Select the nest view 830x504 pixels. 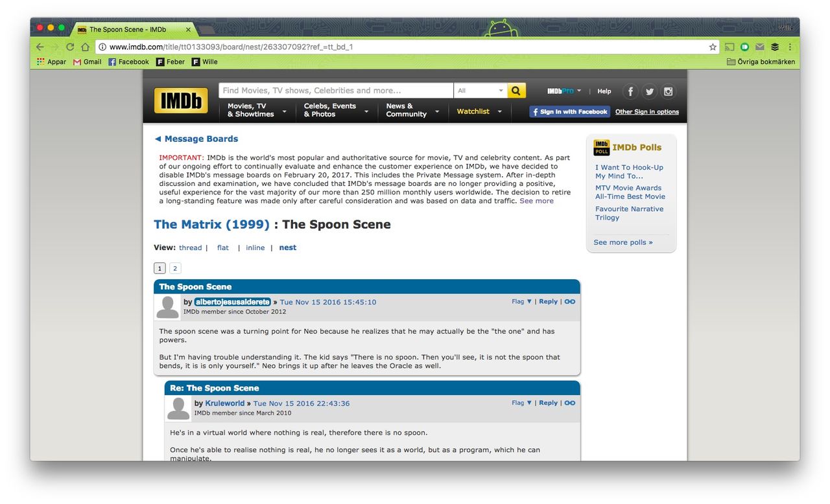click(x=288, y=247)
